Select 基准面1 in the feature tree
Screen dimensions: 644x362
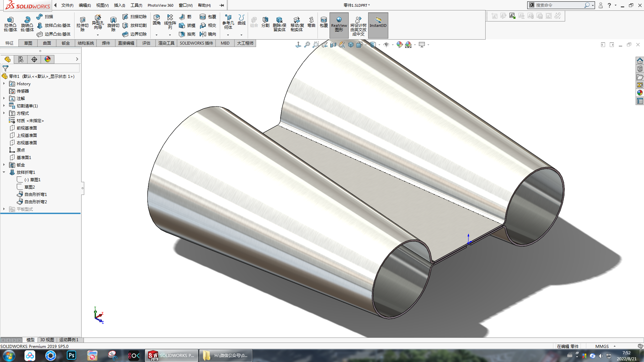pyautogui.click(x=20, y=158)
